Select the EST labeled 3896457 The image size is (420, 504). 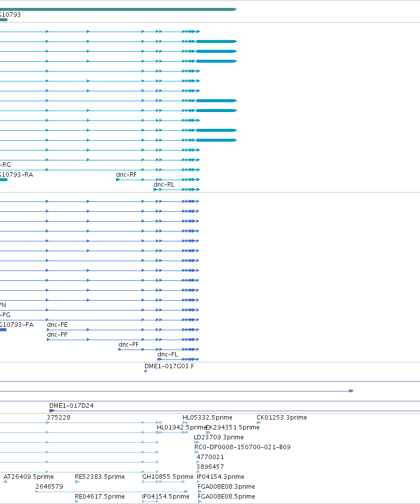210,466
